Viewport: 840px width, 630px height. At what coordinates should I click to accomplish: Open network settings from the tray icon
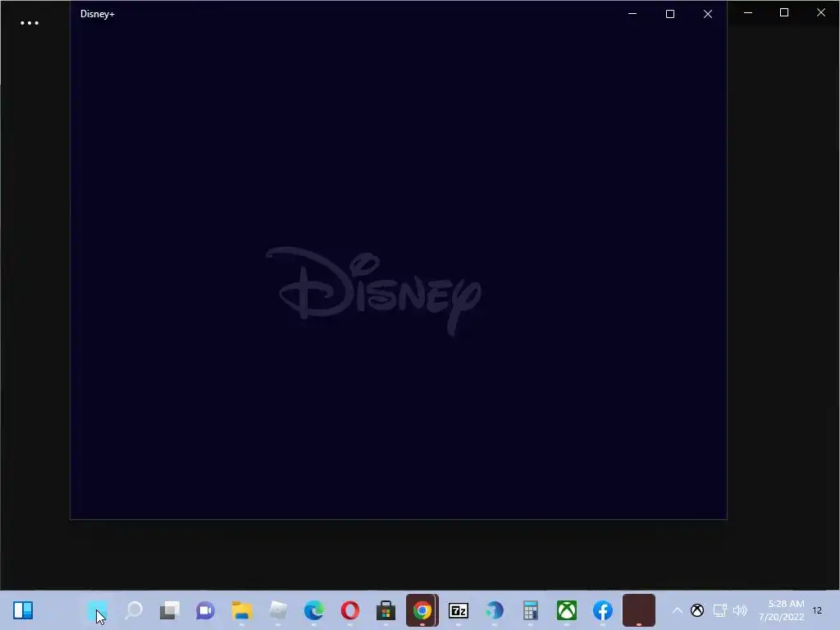719,610
